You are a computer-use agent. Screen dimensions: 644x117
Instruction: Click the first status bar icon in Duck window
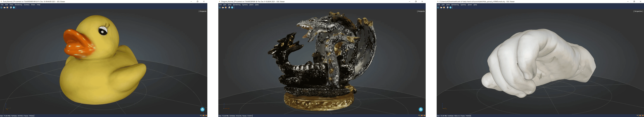(201, 116)
